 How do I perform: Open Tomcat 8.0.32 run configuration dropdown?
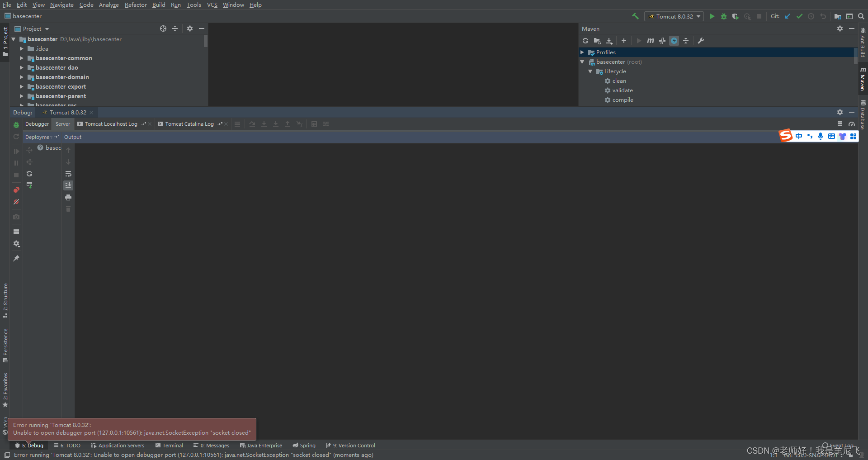click(674, 16)
